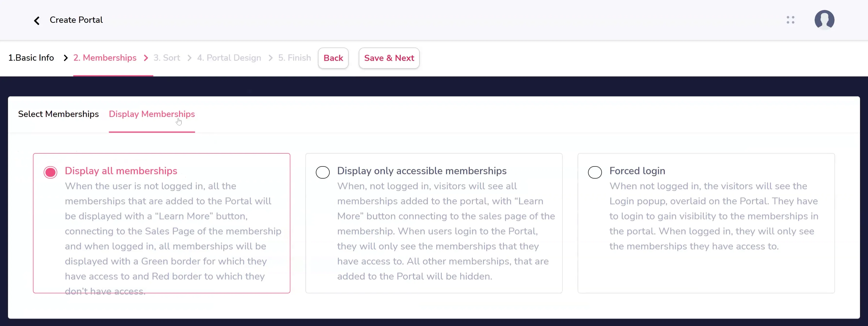Click the chevron after 4. Portal Design
Screen dimensions: 868x326
point(271,58)
